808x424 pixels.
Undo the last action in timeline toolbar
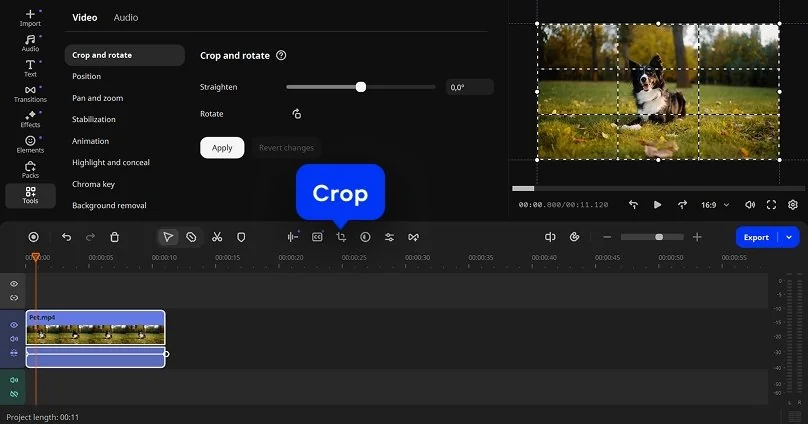(x=66, y=237)
